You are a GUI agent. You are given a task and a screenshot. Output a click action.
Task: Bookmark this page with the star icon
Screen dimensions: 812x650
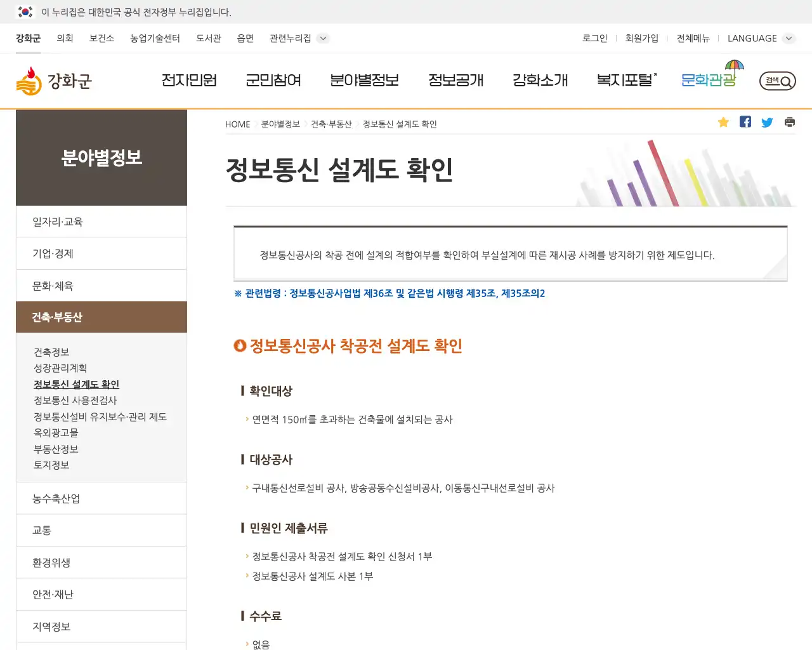tap(723, 123)
